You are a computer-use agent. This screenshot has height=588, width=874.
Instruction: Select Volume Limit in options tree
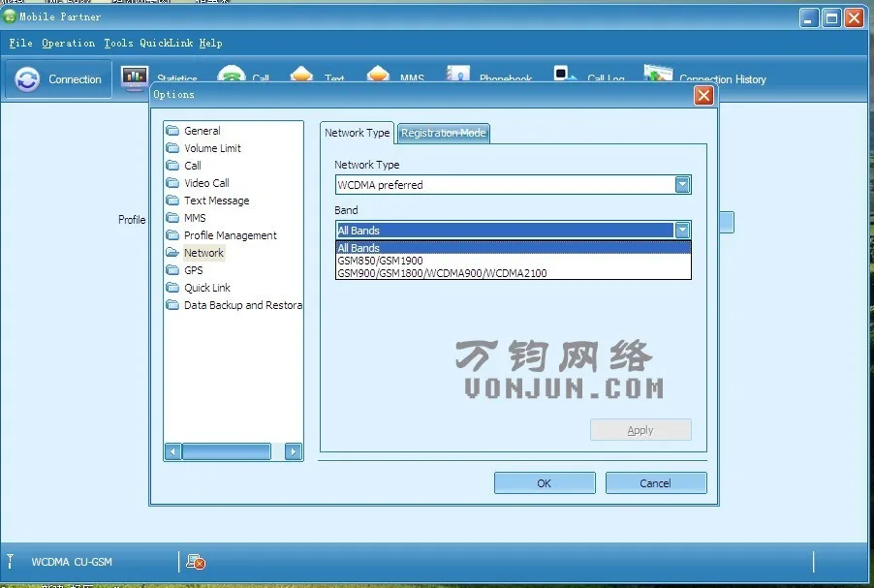click(x=212, y=147)
